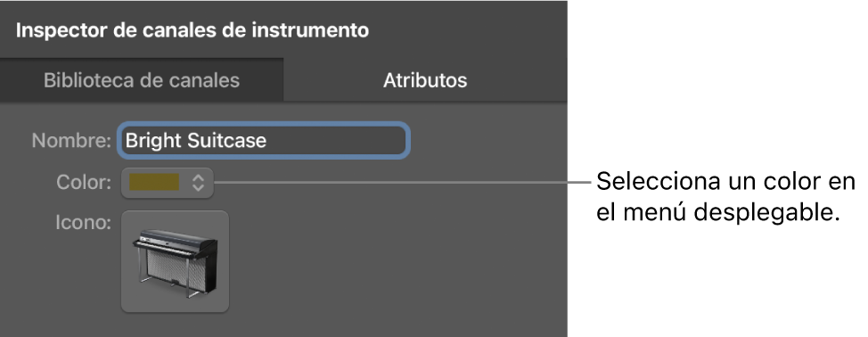
Task: Click the "Icono:" label
Action: (x=83, y=223)
